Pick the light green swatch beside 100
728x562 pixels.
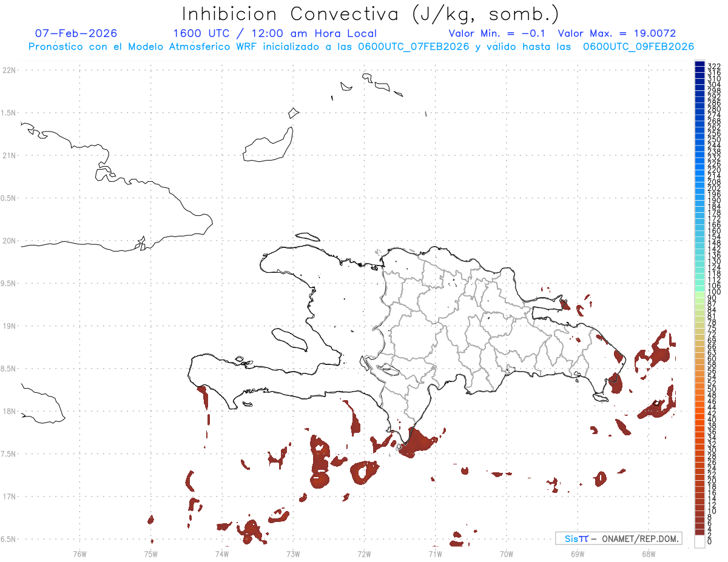pos(699,293)
